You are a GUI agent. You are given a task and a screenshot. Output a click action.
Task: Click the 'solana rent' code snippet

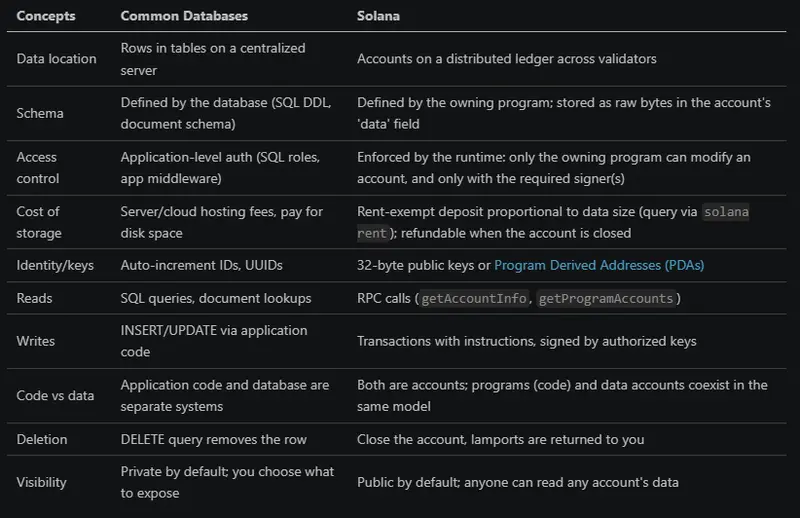tap(553, 223)
